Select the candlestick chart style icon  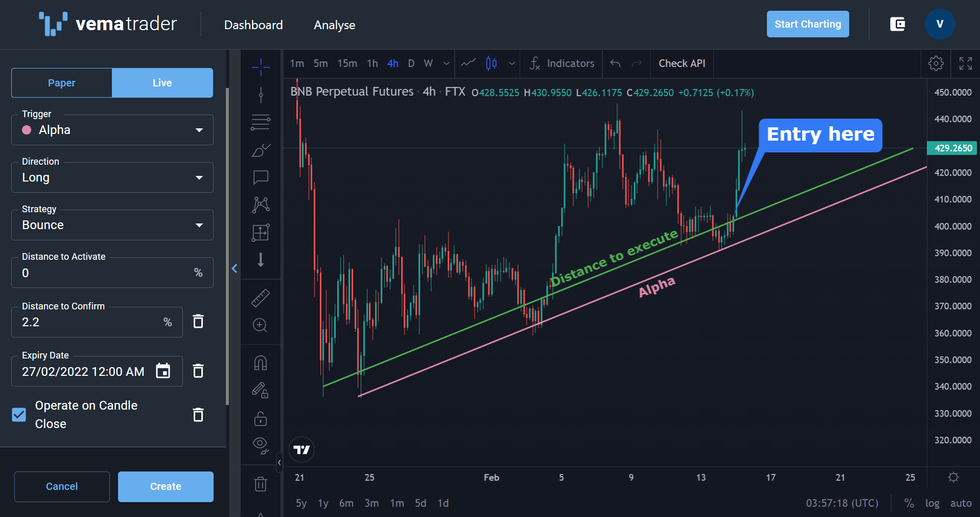point(492,63)
